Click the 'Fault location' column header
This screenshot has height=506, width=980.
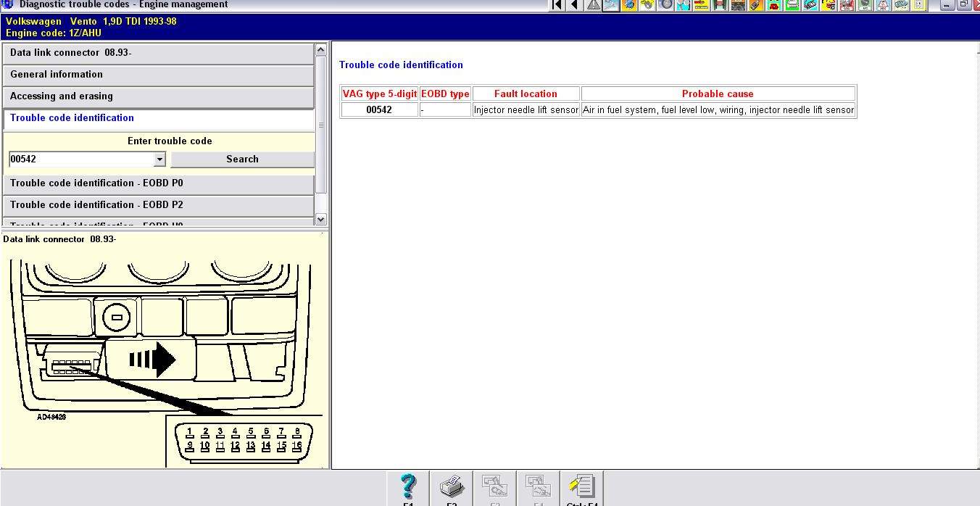point(526,94)
